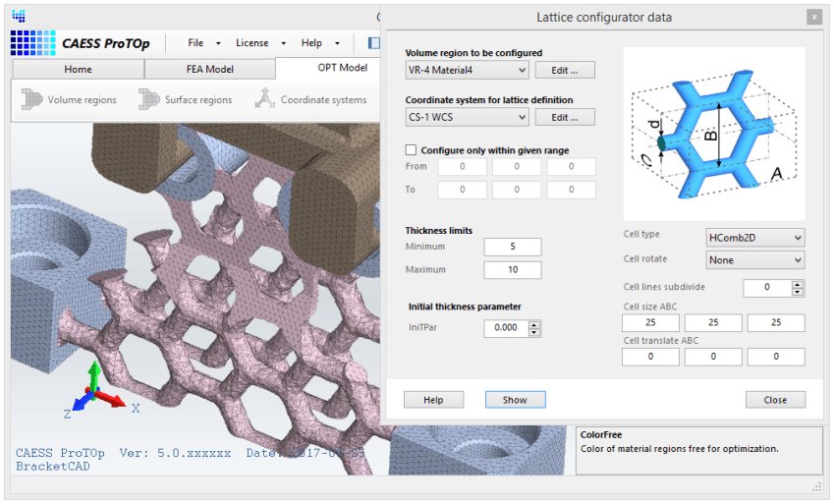Click the second Cell size ABC field
Screen dimensions: 834x504
pyautogui.click(x=713, y=322)
